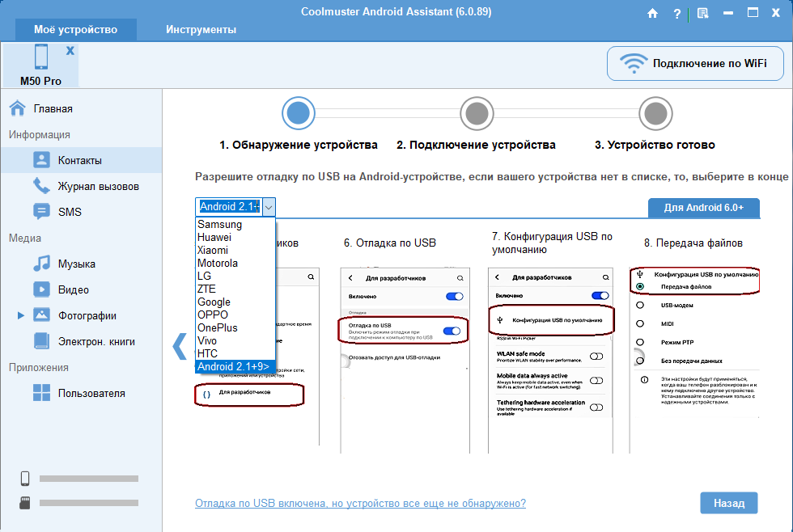The height and width of the screenshot is (532, 793).
Task: Click the Home icon in title bar
Action: (653, 13)
